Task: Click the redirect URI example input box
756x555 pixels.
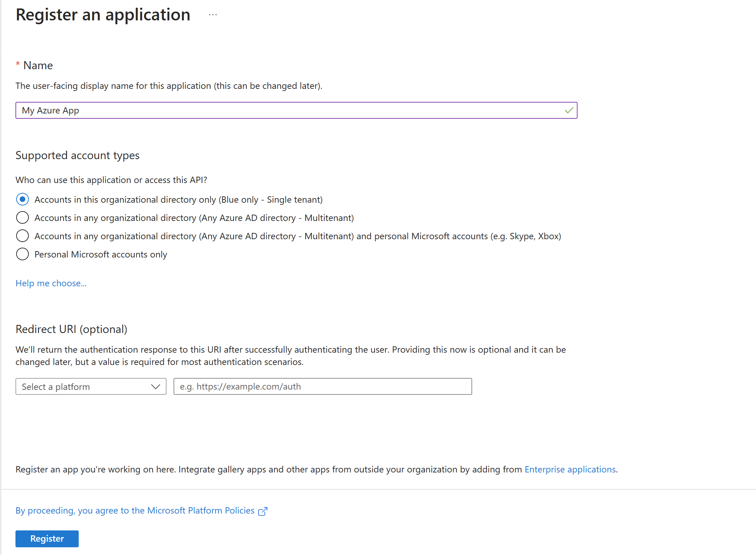Action: (322, 386)
